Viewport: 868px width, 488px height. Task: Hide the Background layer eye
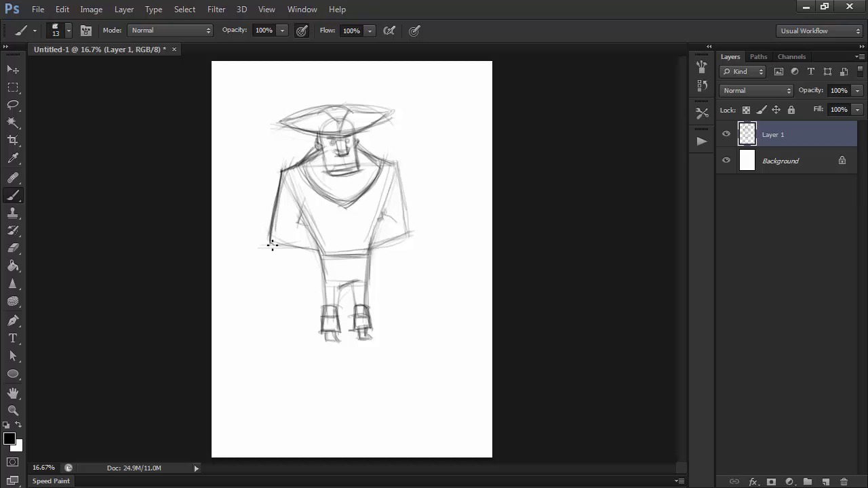(726, 161)
